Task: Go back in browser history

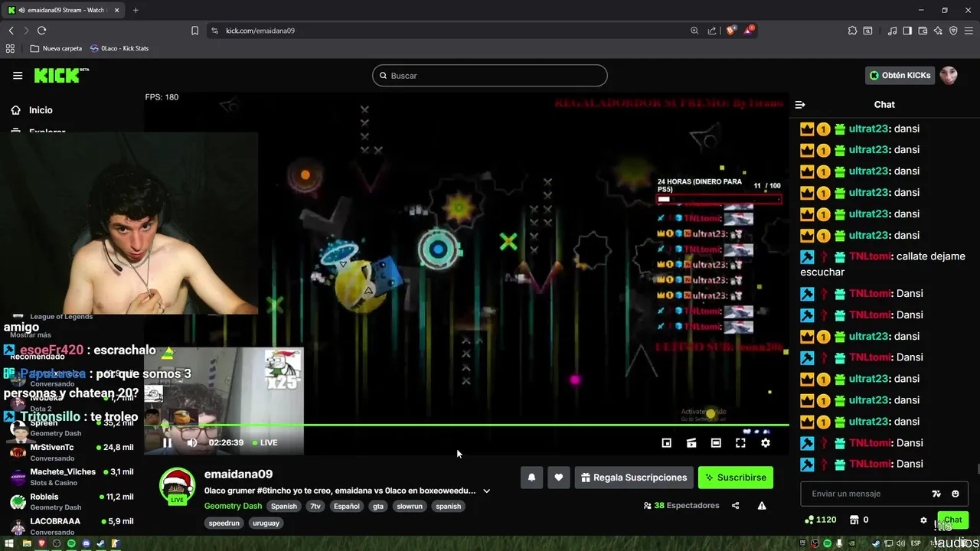Action: [x=11, y=31]
